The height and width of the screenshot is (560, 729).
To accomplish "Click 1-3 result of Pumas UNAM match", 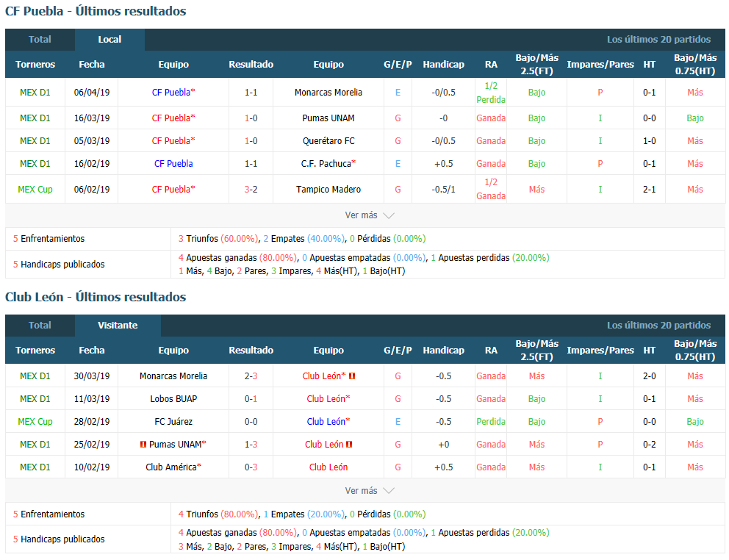I will pyautogui.click(x=251, y=445).
